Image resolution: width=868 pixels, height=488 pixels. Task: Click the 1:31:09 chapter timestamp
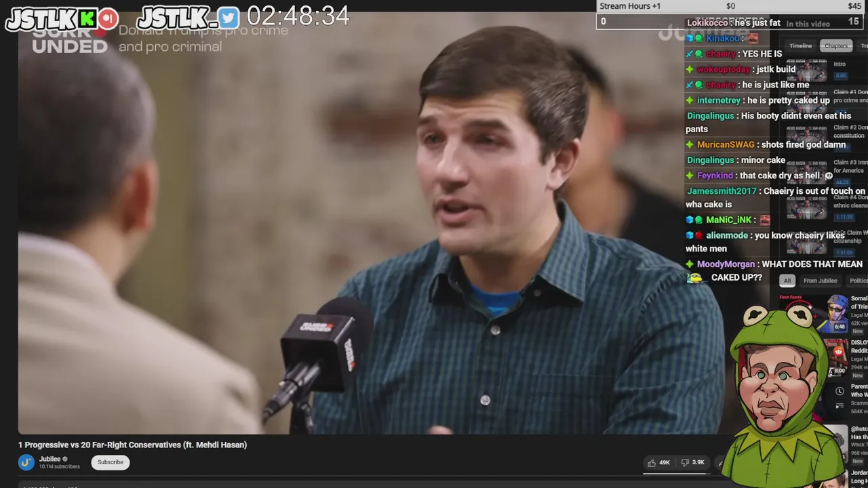pyautogui.click(x=844, y=252)
